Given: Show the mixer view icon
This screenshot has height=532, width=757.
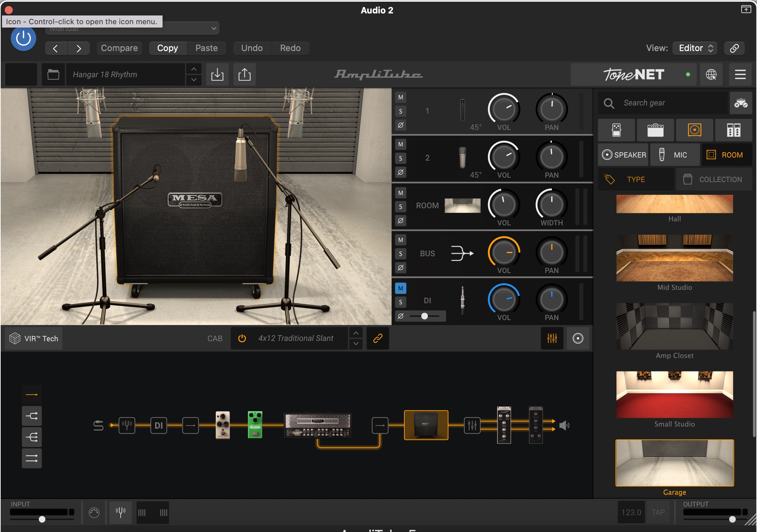Looking at the screenshot, I should click(x=552, y=338).
